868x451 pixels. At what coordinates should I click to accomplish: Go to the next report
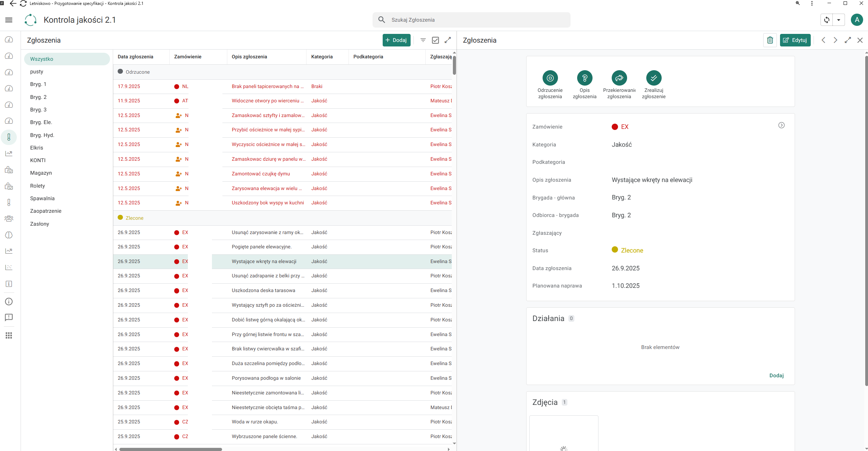[x=835, y=40]
